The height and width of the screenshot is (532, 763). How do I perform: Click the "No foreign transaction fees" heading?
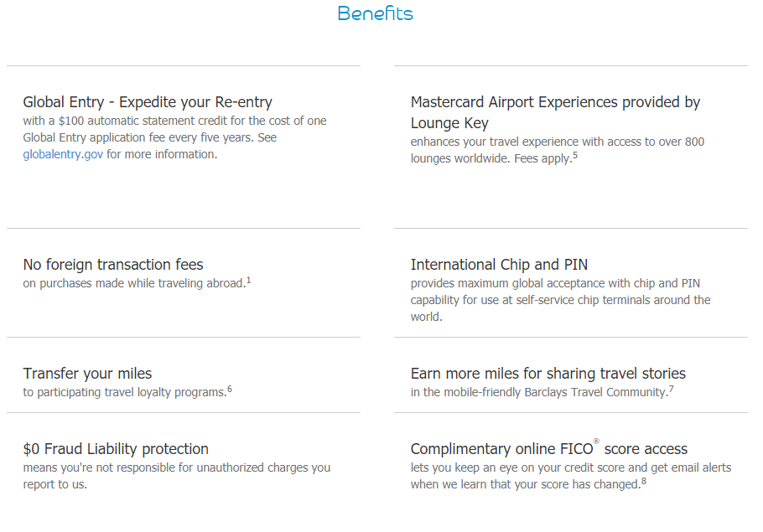coord(113,265)
